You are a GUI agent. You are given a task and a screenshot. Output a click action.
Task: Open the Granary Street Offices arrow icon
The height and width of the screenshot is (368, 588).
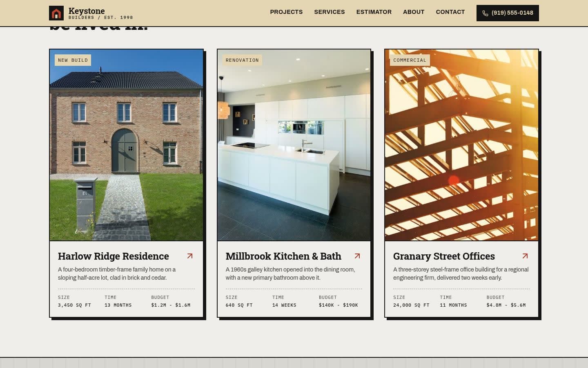(x=525, y=256)
